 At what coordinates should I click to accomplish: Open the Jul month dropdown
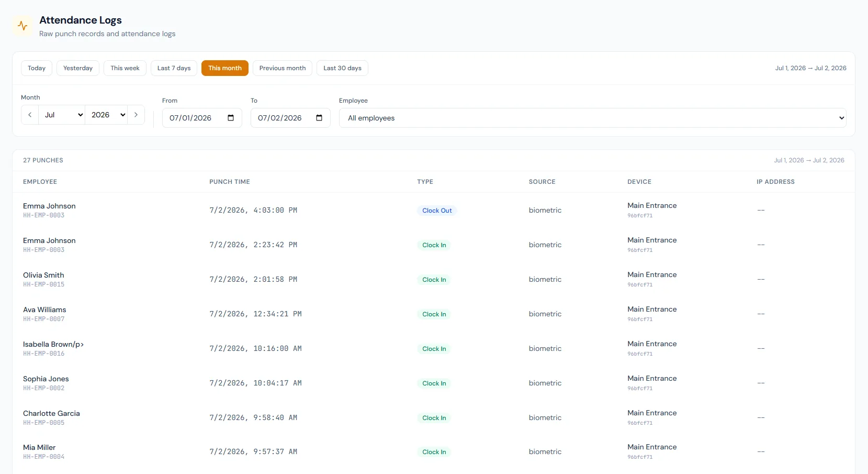62,115
